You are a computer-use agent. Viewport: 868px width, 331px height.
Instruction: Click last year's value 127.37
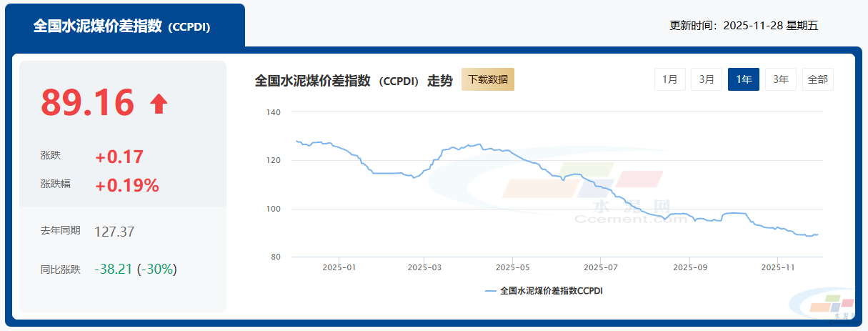click(114, 232)
